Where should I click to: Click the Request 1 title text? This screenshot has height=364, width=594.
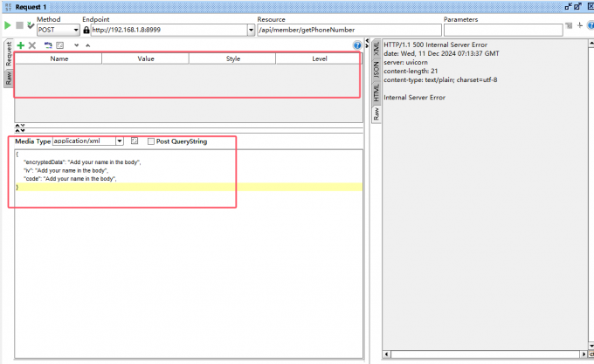[31, 7]
